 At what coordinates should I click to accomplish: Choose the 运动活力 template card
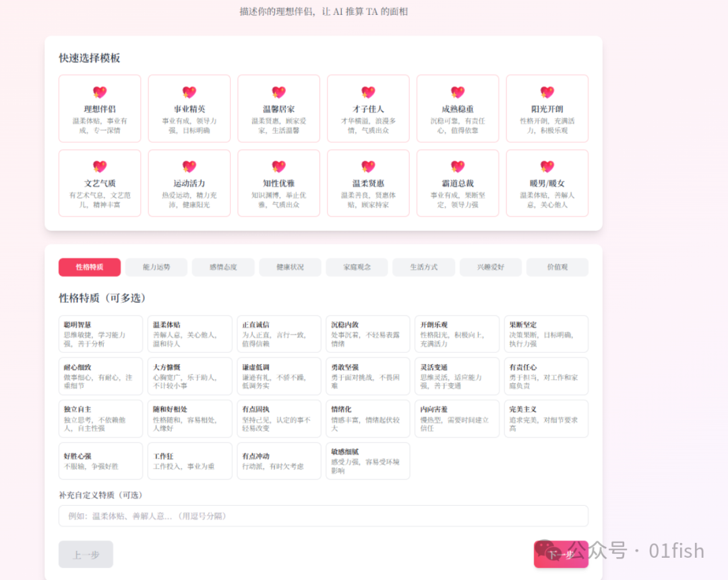pyautogui.click(x=189, y=183)
